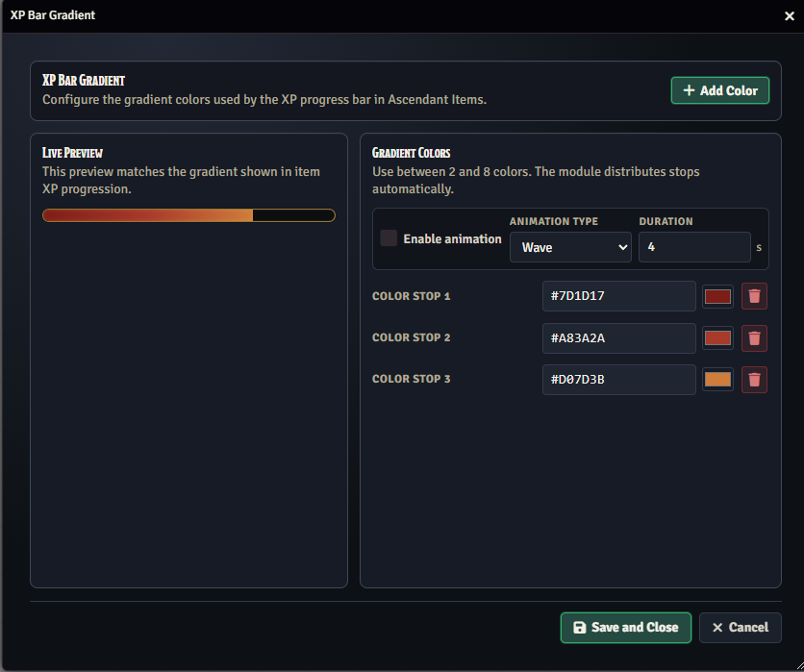Screen dimensions: 804x672
Task: Click the Enable animation label text
Action: pos(452,238)
